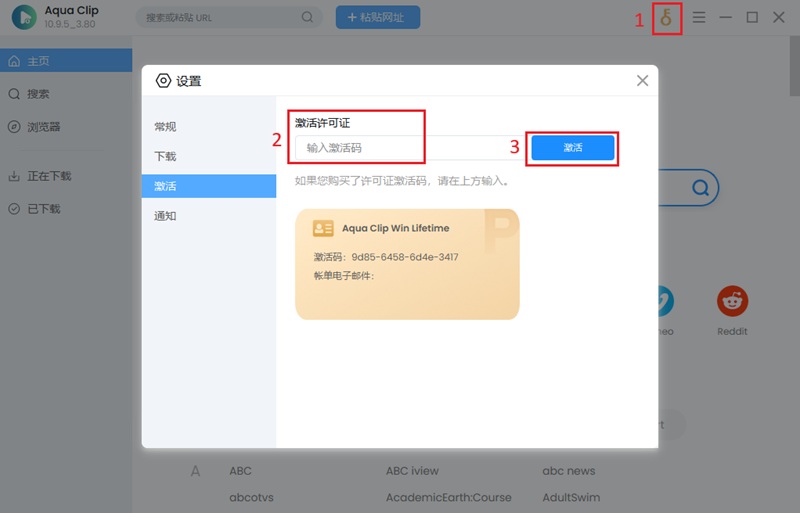Click the license card ID icon

(x=323, y=228)
